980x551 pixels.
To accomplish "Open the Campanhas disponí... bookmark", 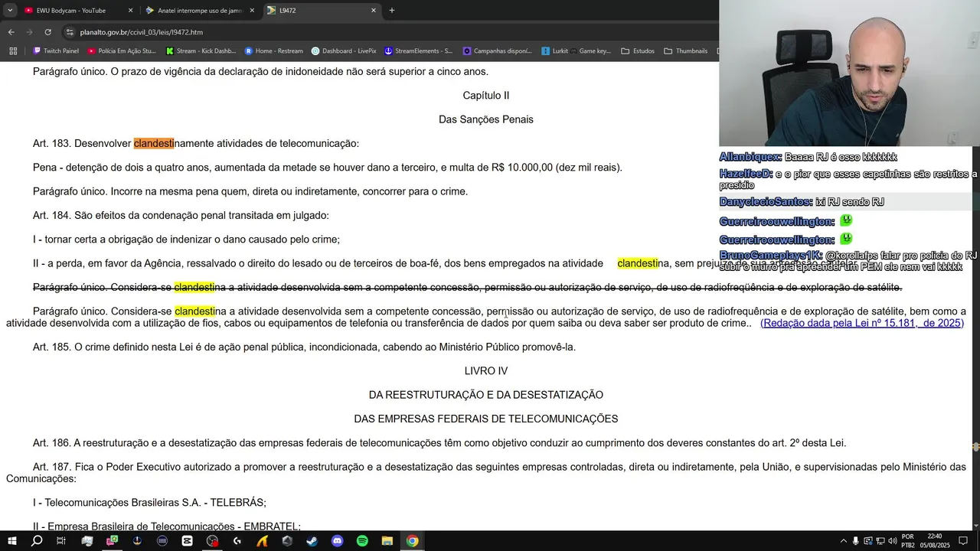I will coord(498,51).
